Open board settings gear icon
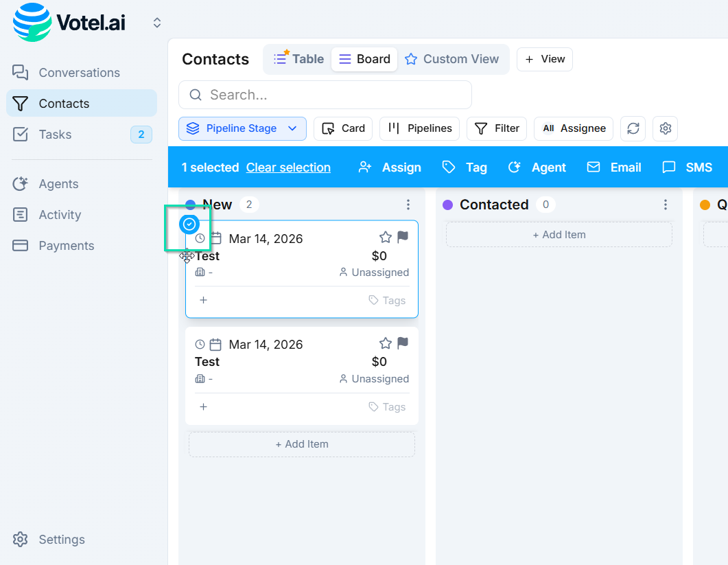 665,128
